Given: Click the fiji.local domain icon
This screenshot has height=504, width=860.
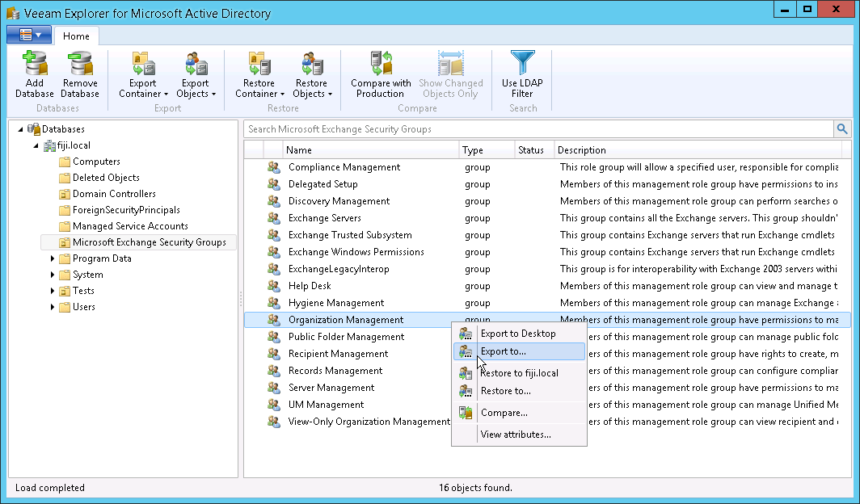Looking at the screenshot, I should point(49,145).
